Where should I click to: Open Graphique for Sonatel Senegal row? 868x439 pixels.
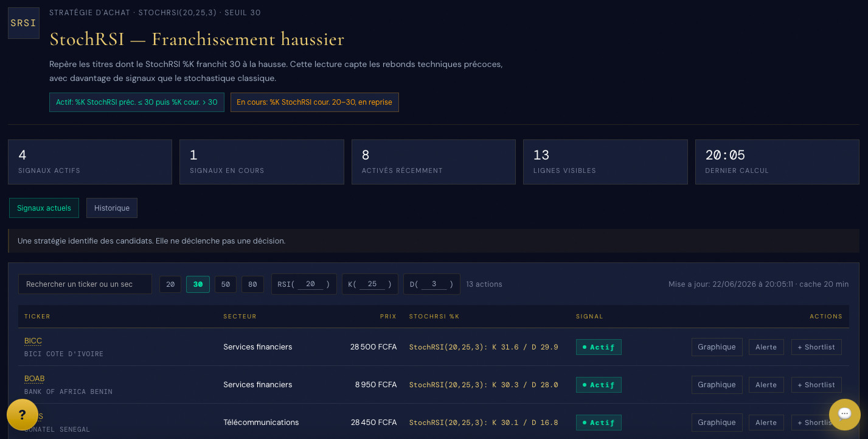click(x=717, y=423)
